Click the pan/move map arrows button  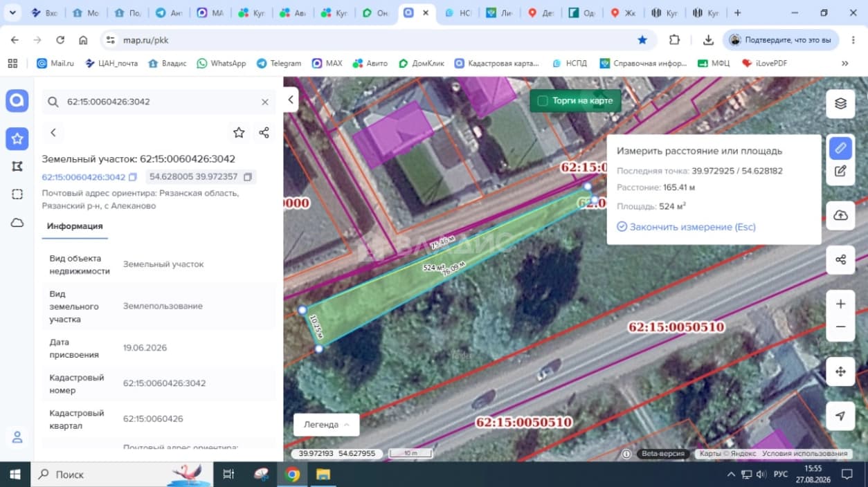(x=840, y=371)
